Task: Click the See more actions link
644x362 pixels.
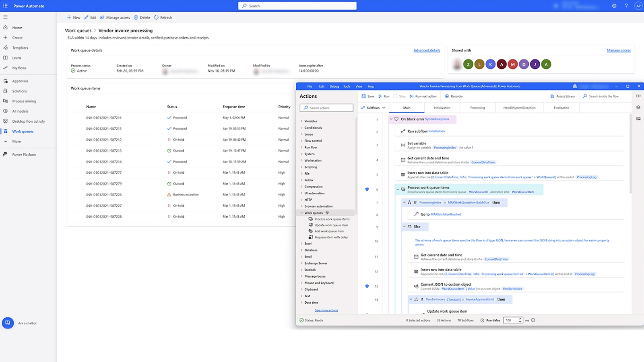Action: [x=326, y=311]
